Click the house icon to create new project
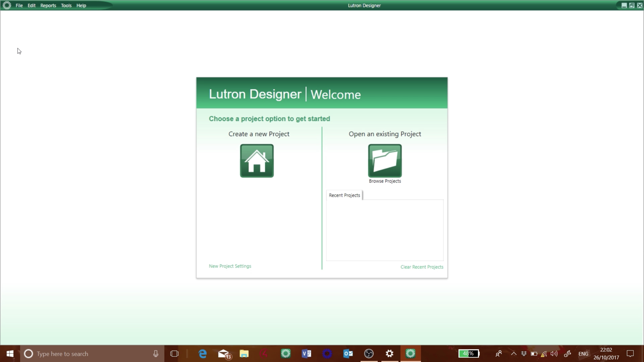 [x=257, y=161]
